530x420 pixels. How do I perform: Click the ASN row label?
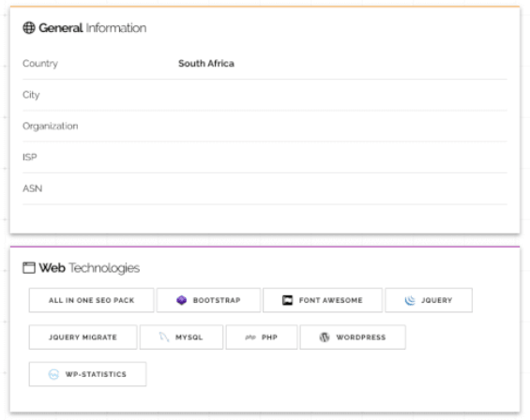(33, 188)
